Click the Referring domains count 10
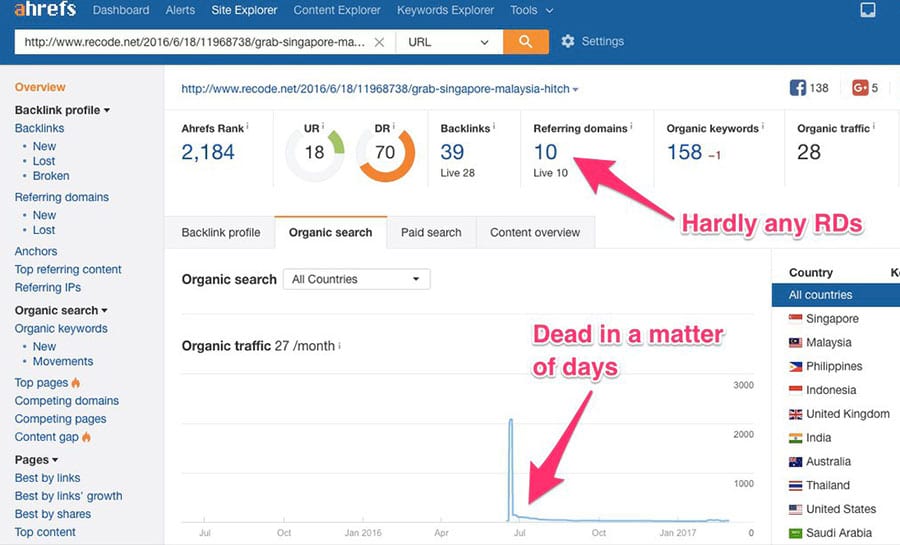The width and height of the screenshot is (900, 545). 545,152
